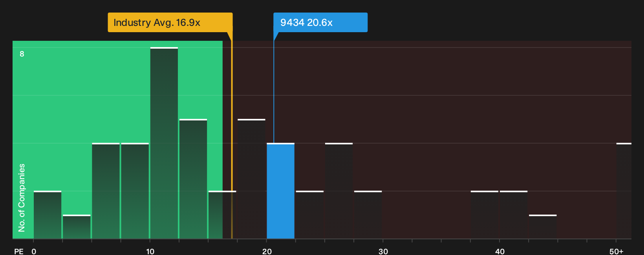Click the bar just right of industry average line
Screen dimensions: 644x255
coord(251,178)
